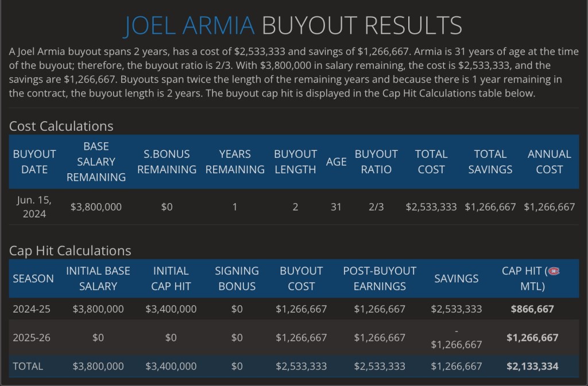
Task: Click the Season column header
Action: [x=33, y=278]
